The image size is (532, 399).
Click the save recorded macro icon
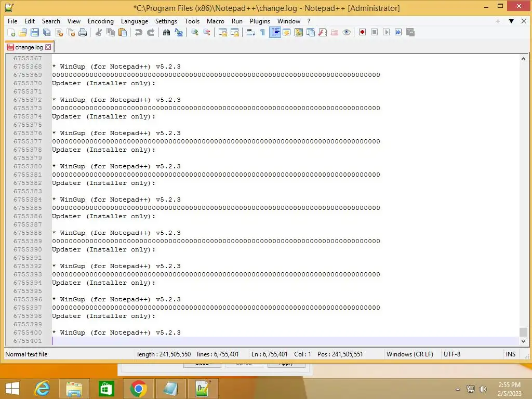click(410, 32)
